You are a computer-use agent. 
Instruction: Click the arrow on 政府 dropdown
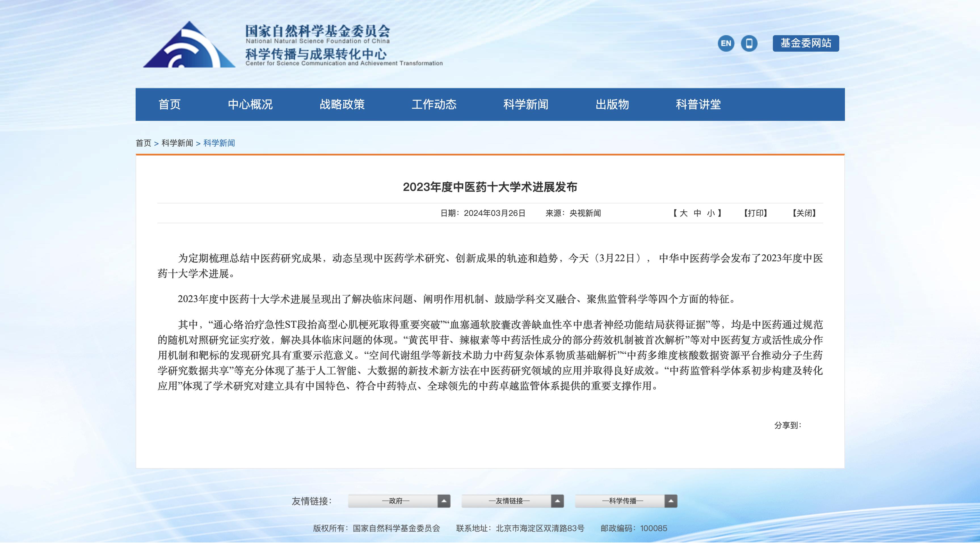[x=444, y=501]
